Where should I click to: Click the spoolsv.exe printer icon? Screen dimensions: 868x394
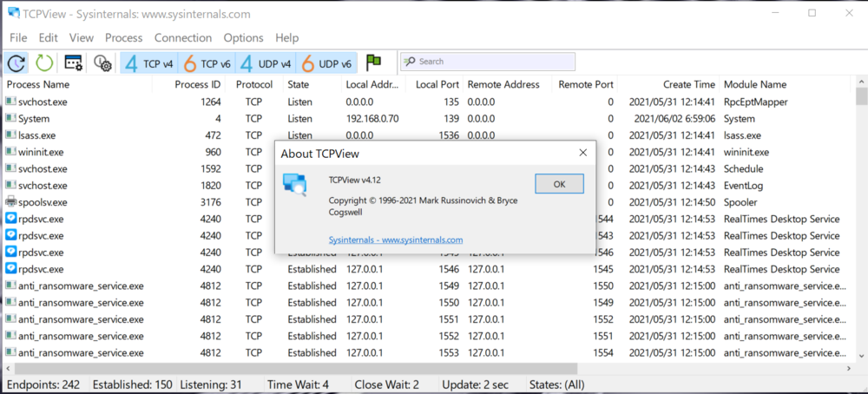click(11, 201)
